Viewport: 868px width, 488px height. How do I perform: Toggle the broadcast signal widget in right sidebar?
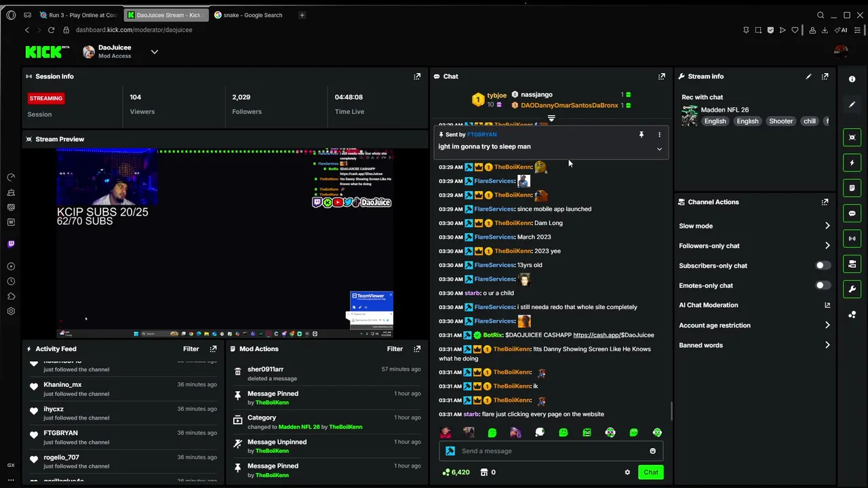click(852, 239)
